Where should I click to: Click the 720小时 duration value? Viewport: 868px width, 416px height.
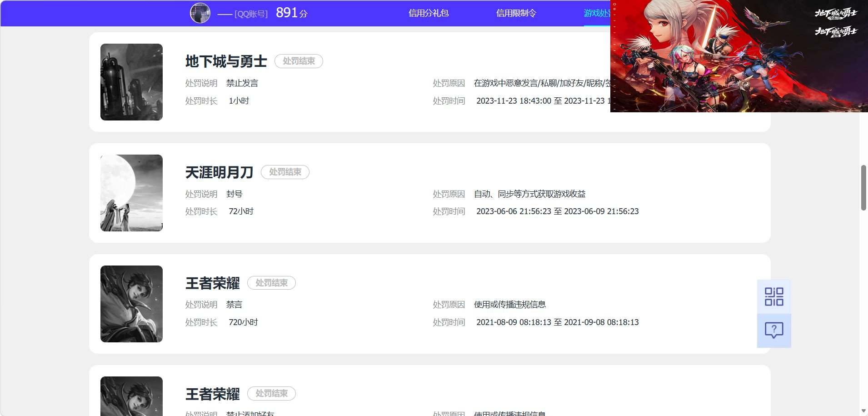point(243,322)
